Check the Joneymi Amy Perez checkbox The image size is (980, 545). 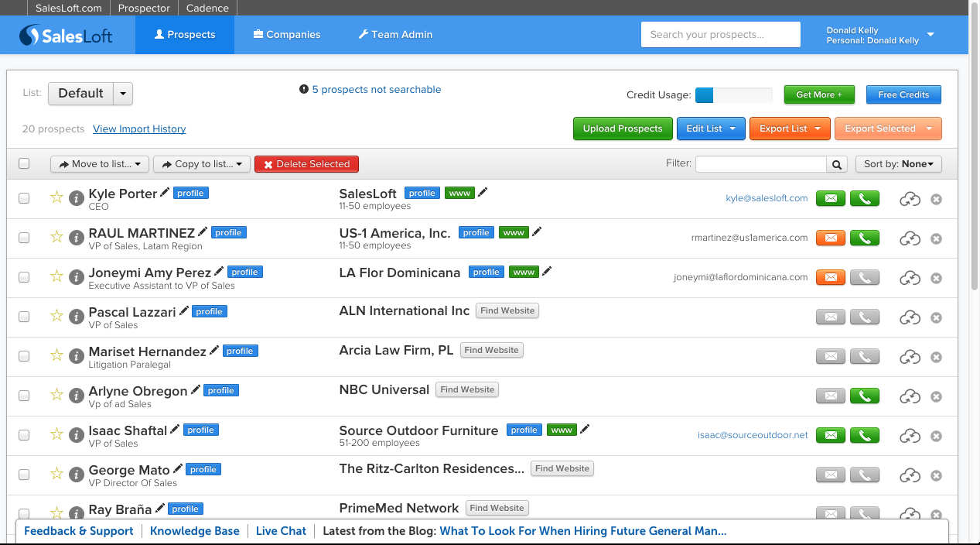[x=24, y=277]
